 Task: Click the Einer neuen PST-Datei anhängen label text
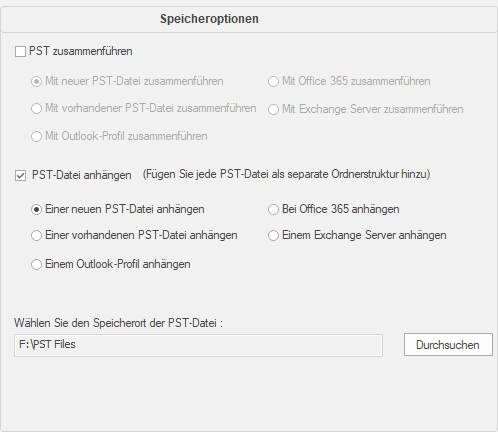click(125, 209)
